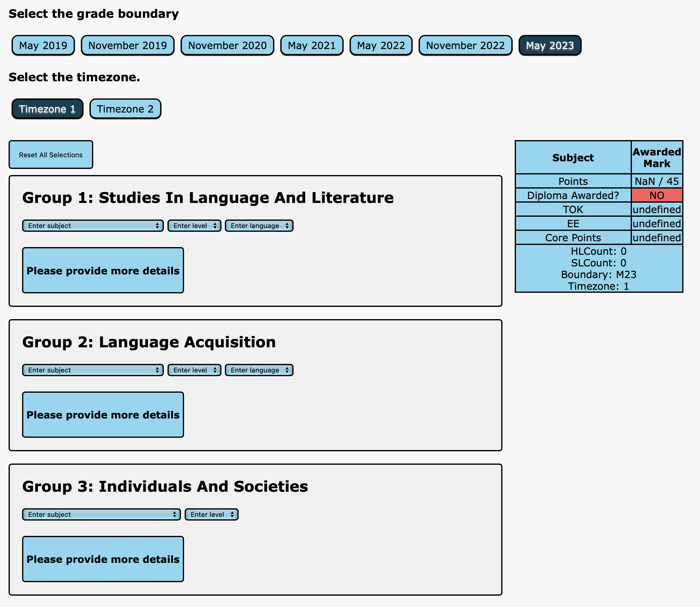Image resolution: width=700 pixels, height=607 pixels.
Task: Confirm May 2023 boundary selection
Action: point(549,44)
